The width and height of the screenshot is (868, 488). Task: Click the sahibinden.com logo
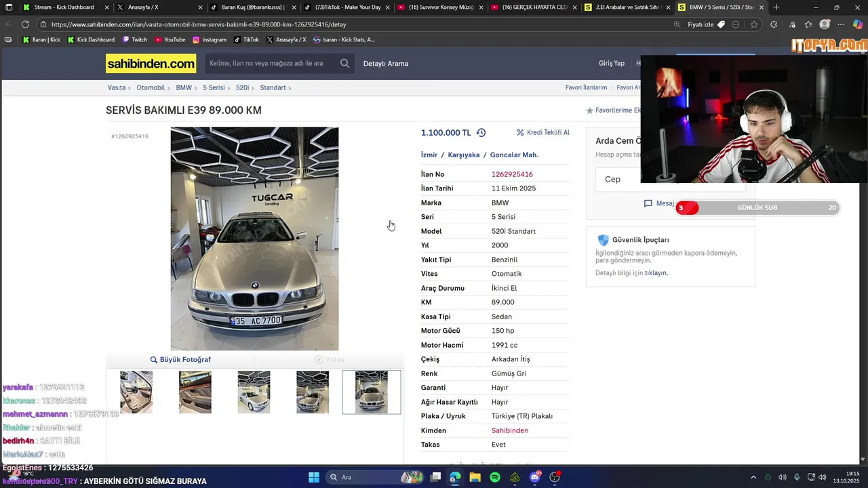click(x=151, y=64)
